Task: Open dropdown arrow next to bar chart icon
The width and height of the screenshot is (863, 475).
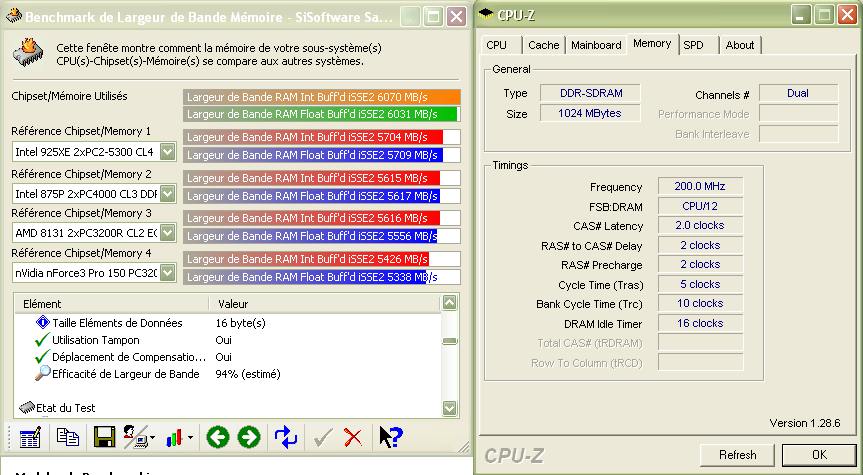Action: [190, 438]
